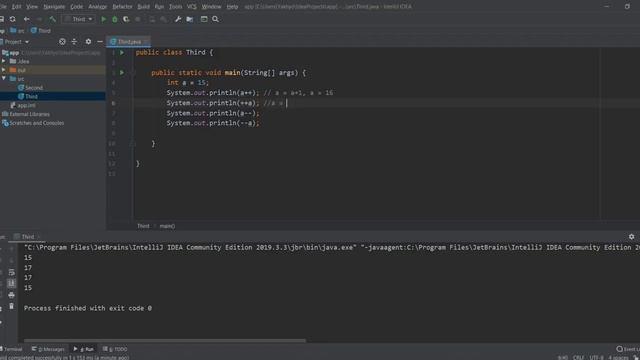
Task: Click the Locate/Scroll from Source target icon
Action: tap(62, 42)
